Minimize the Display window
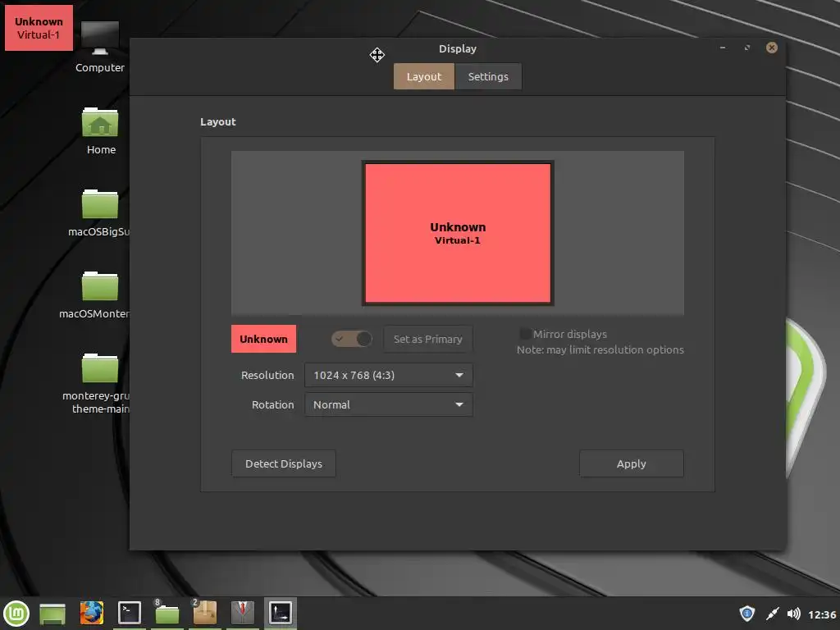The width and height of the screenshot is (840, 630). [723, 48]
